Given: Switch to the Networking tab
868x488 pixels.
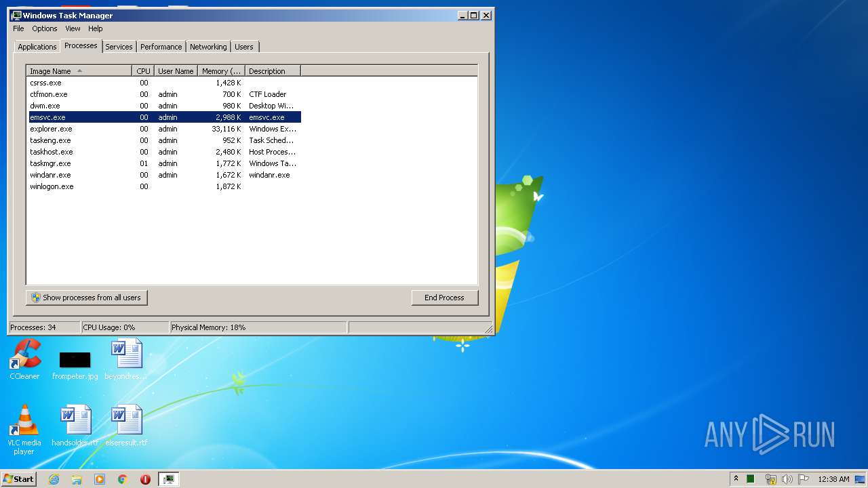Looking at the screenshot, I should (x=208, y=47).
